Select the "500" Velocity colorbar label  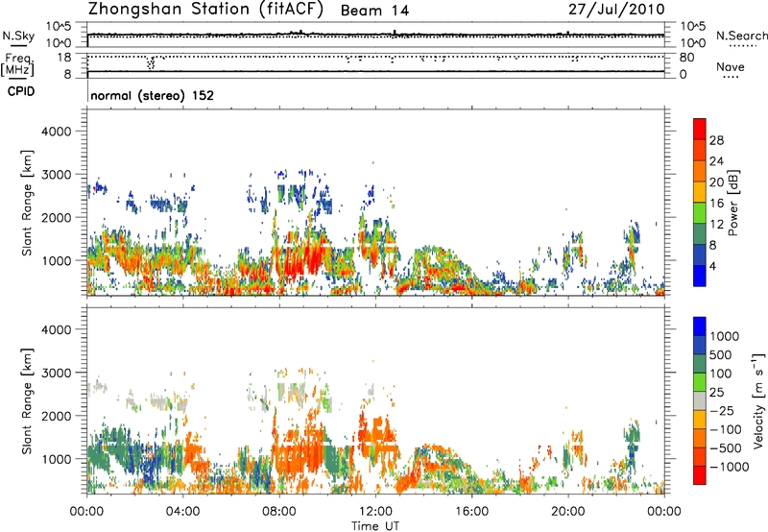coord(719,354)
